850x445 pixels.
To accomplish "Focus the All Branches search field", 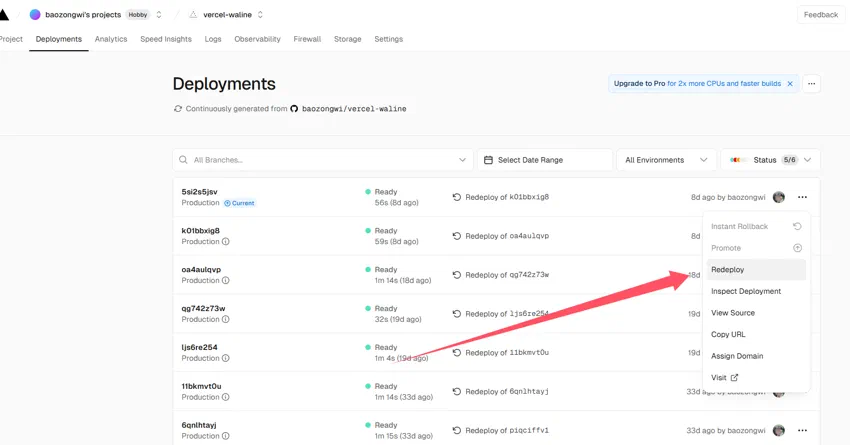I will click(323, 160).
